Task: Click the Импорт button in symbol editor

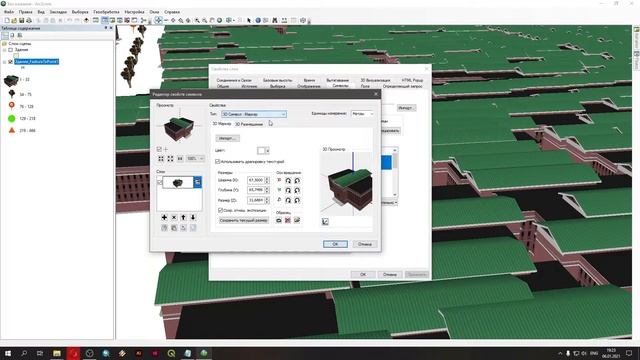Action: (228, 138)
